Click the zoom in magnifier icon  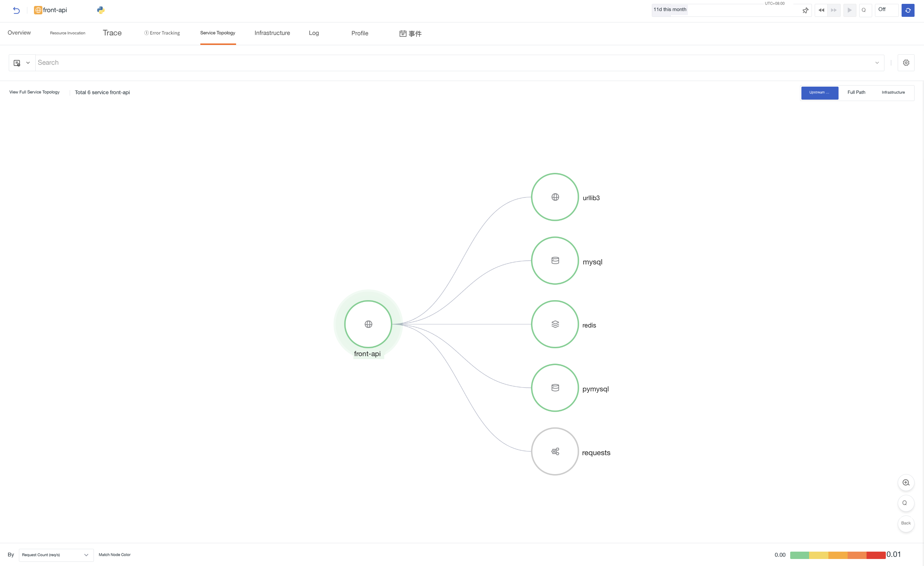(906, 483)
